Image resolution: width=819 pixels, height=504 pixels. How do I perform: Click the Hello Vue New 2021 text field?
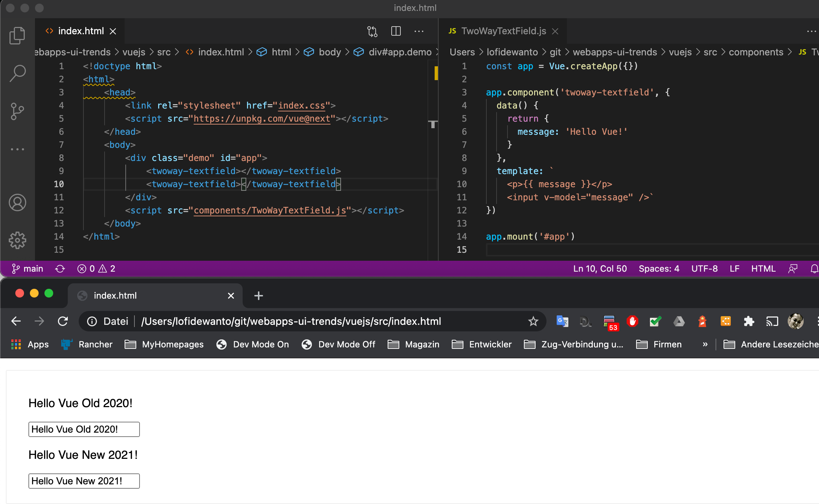click(84, 481)
